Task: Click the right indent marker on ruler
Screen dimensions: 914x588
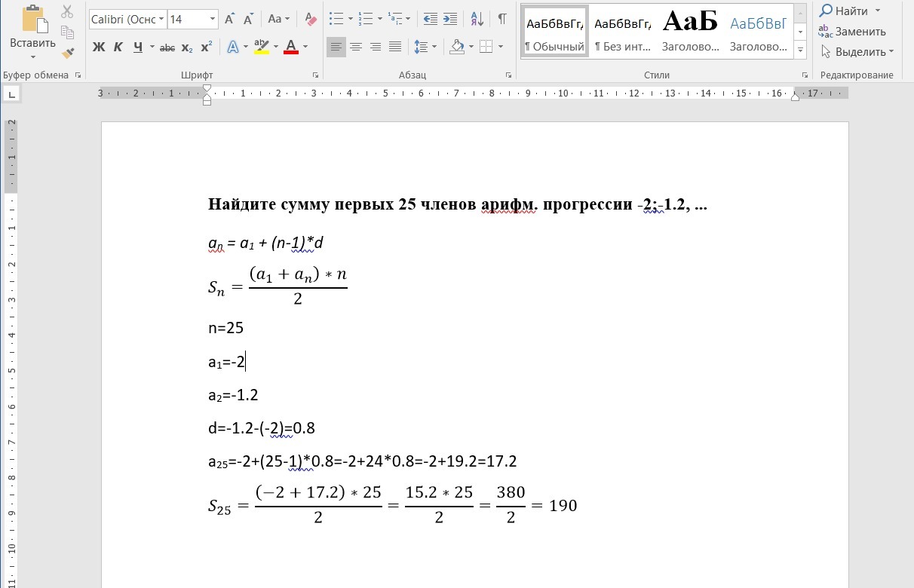Action: [x=795, y=97]
